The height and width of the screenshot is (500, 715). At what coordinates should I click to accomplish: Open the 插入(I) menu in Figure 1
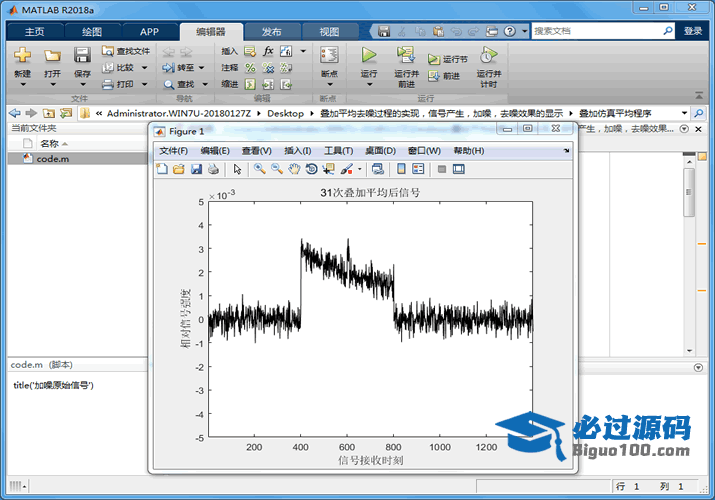point(297,150)
